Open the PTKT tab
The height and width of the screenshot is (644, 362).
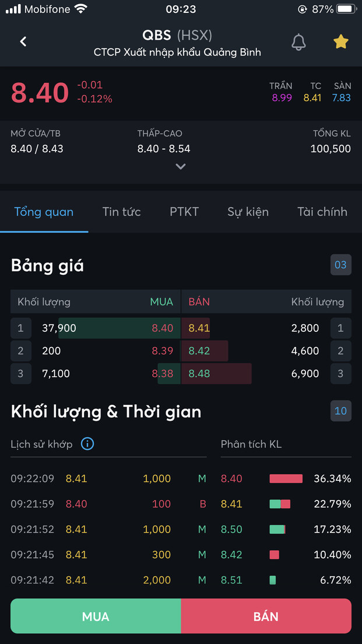click(x=184, y=212)
